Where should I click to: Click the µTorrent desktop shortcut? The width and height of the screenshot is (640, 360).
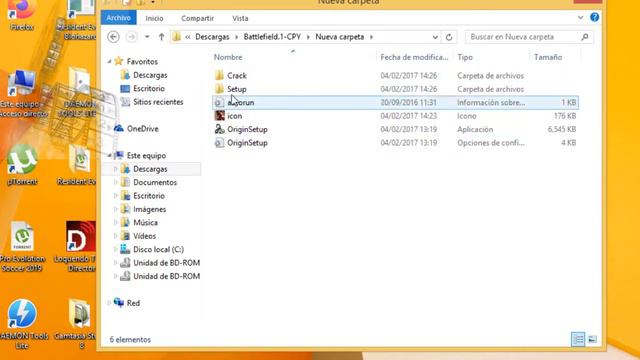pos(22,165)
